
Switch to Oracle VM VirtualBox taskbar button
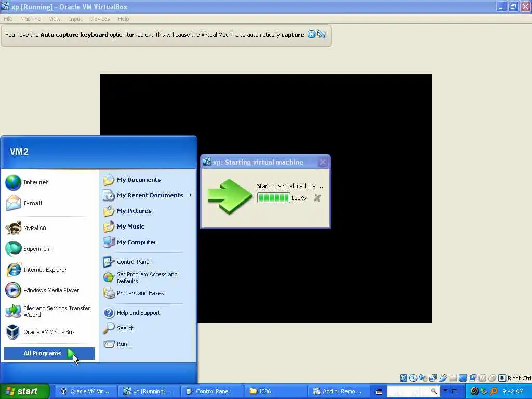pyautogui.click(x=86, y=391)
